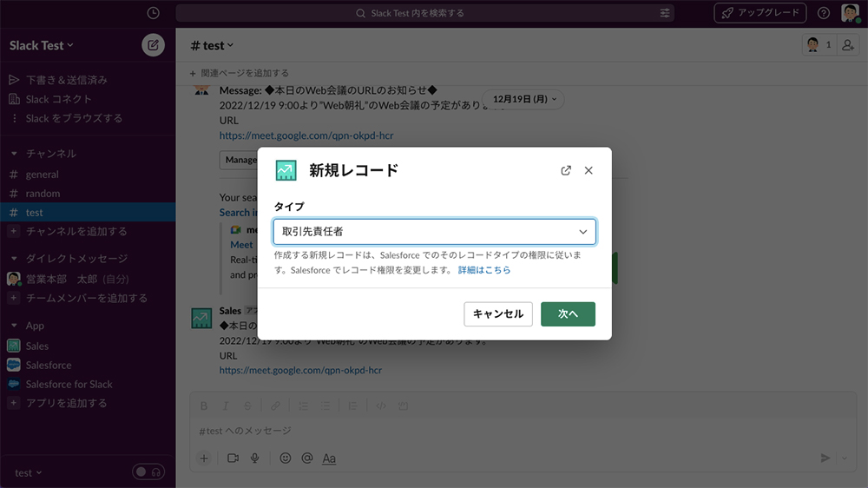
Task: Open the upper meet.google.com link
Action: (x=306, y=135)
